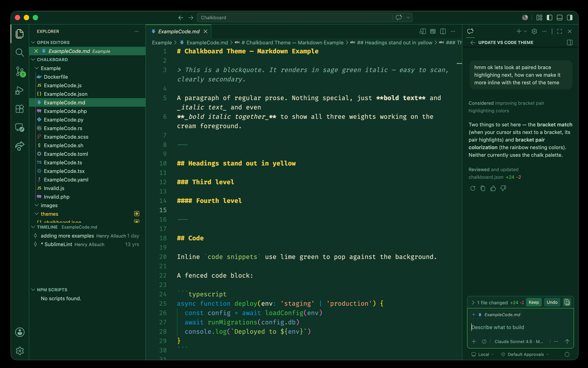Image resolution: width=588 pixels, height=368 pixels.
Task: Collapse the images folder
Action: point(37,205)
